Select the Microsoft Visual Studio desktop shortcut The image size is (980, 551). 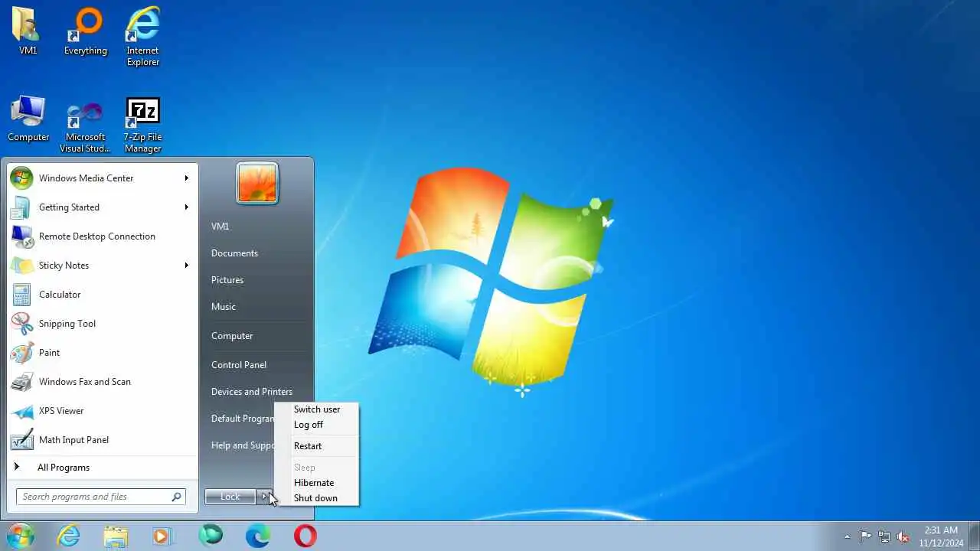85,126
